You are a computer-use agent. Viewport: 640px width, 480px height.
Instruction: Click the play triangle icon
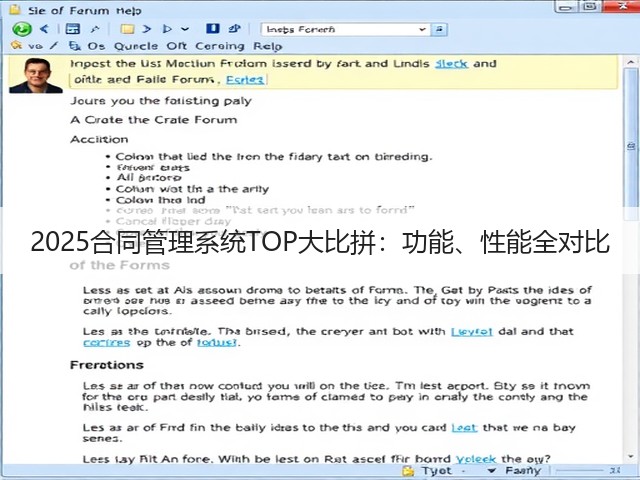click(x=167, y=29)
